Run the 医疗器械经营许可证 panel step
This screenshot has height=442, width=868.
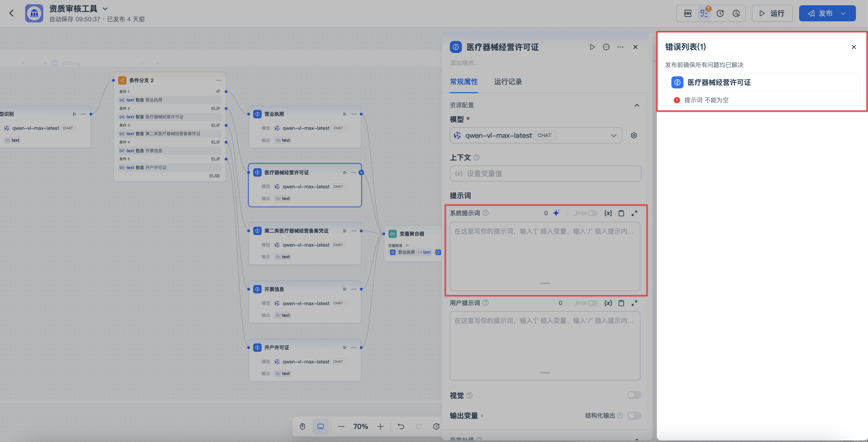click(592, 47)
